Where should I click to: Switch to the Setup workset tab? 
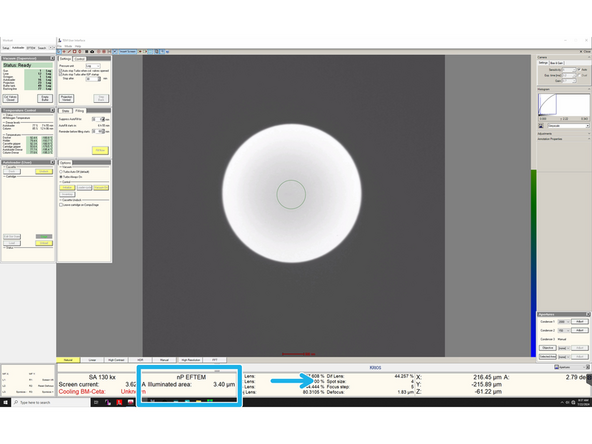point(6,48)
